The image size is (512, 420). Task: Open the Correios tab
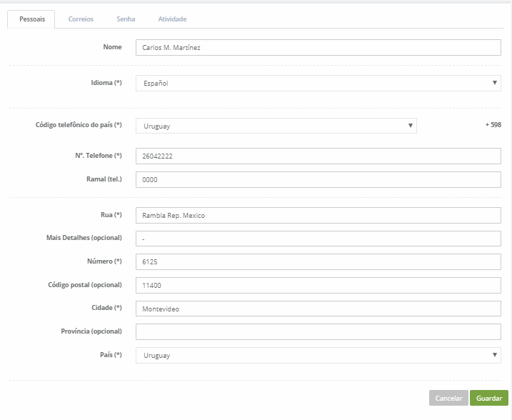coord(81,19)
